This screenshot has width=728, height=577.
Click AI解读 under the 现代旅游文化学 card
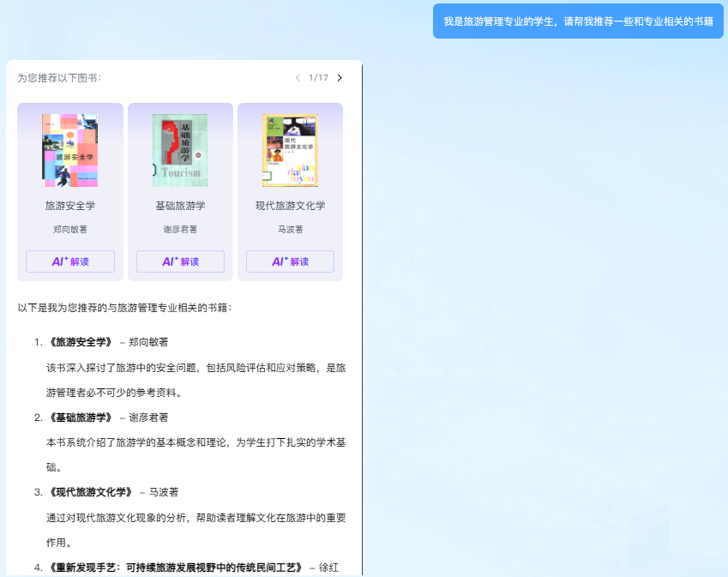tap(290, 261)
